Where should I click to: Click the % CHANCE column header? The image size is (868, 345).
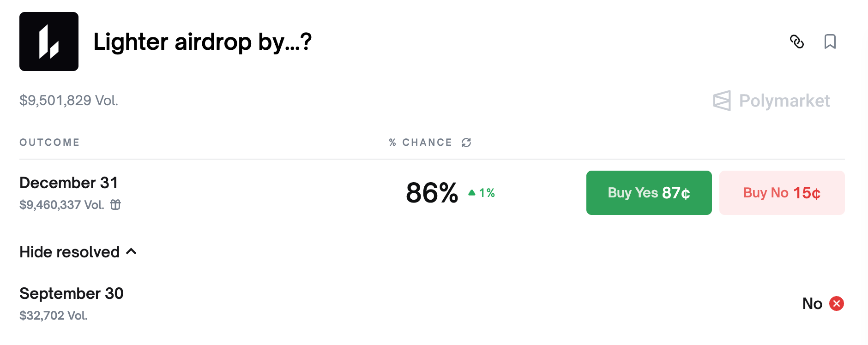coord(420,143)
